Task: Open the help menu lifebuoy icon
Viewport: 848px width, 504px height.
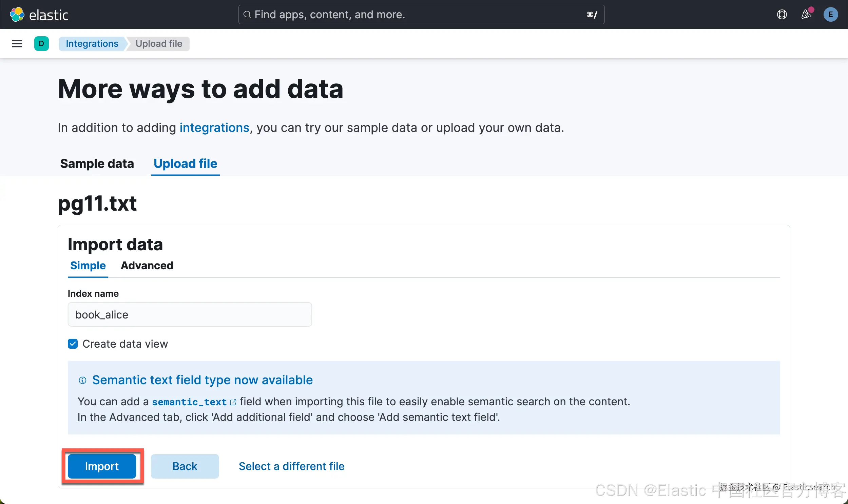Action: (782, 15)
